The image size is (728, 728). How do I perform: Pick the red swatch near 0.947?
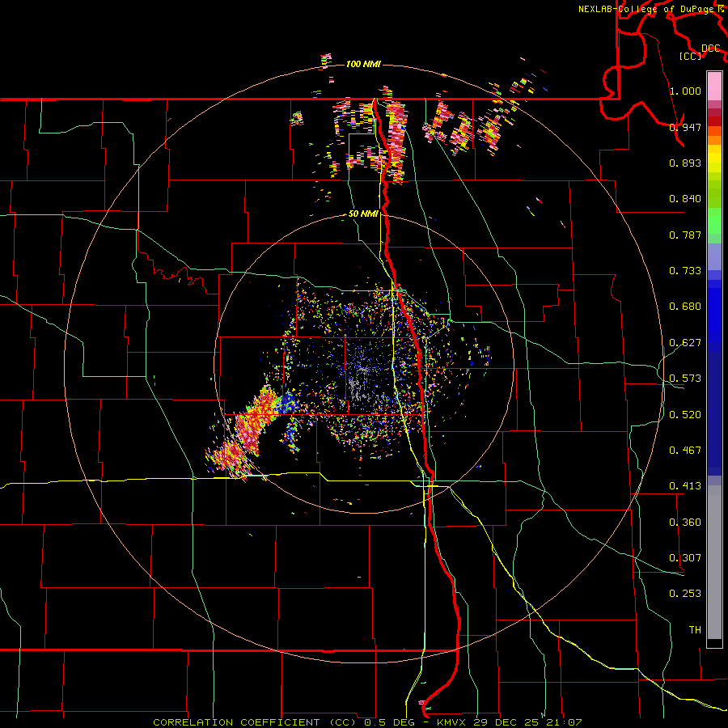[x=714, y=121]
